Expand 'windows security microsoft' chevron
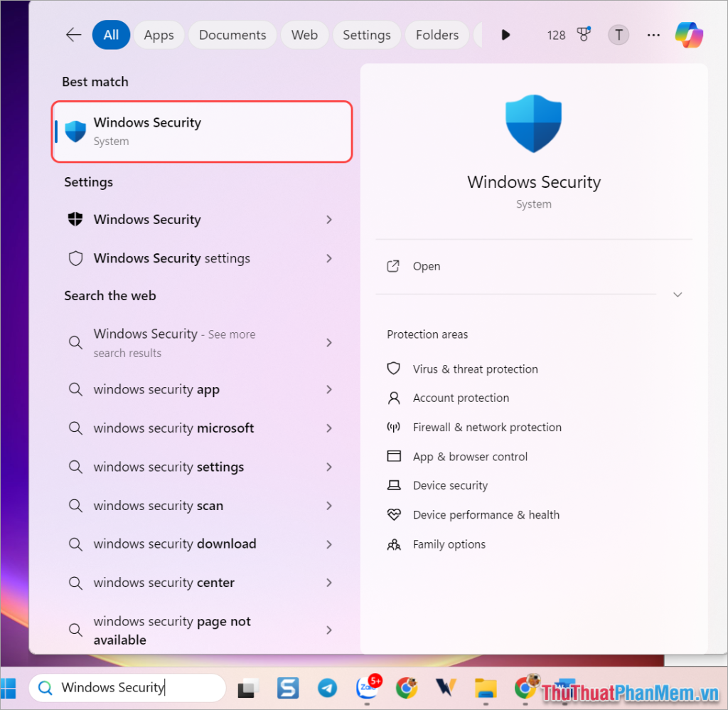Image resolution: width=728 pixels, height=710 pixels. tap(328, 428)
